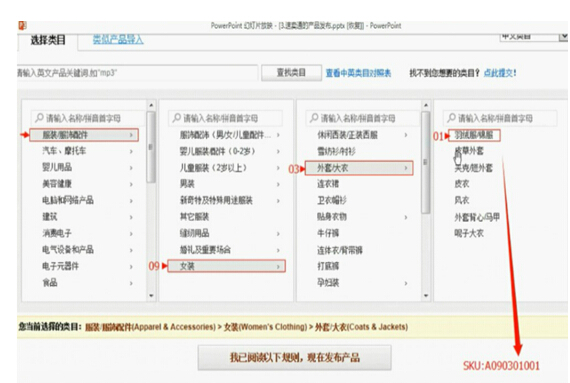Open the 中文类目 language dropdown
The width and height of the screenshot is (570, 383).
click(534, 36)
